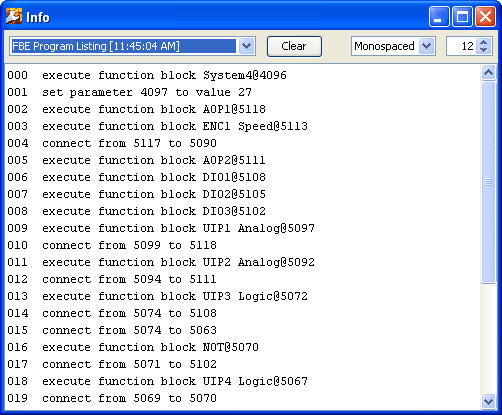Click the scrollbar up arrow
502x415 pixels.
pos(488,72)
